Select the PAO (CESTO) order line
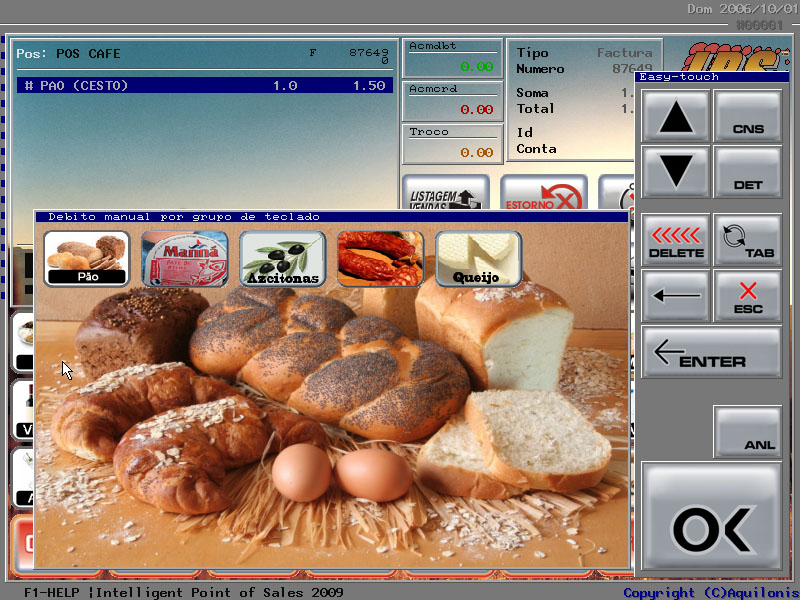The height and width of the screenshot is (600, 800). point(204,86)
